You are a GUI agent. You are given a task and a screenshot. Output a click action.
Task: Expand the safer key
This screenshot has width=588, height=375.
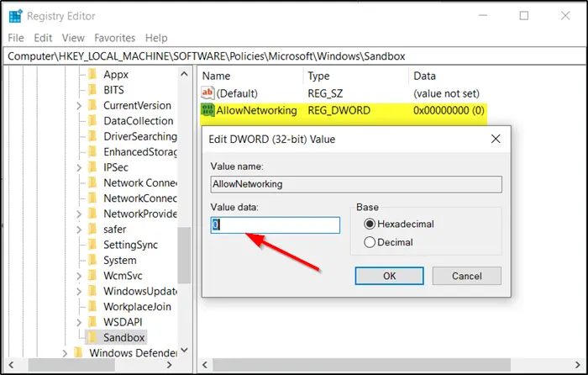pyautogui.click(x=79, y=230)
